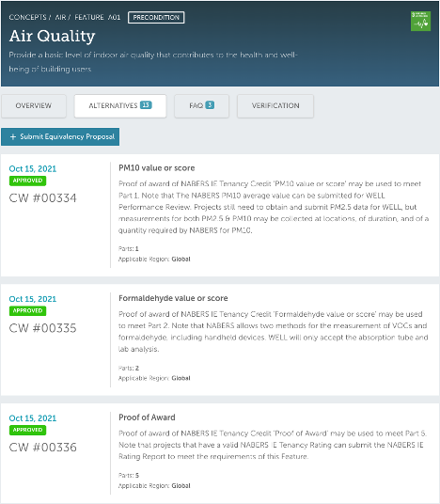Image resolution: width=440 pixels, height=504 pixels.
Task: Switch to the Alternatives tab
Action: point(120,105)
